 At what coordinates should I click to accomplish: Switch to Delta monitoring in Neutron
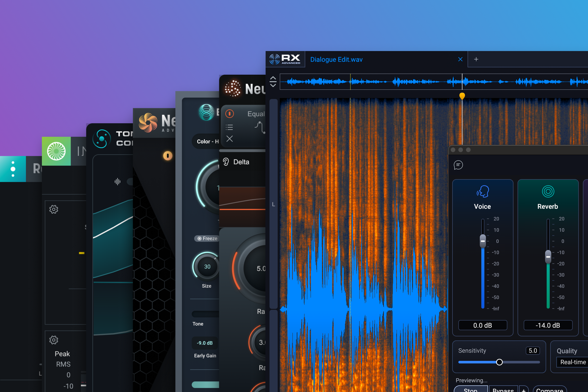tap(236, 162)
